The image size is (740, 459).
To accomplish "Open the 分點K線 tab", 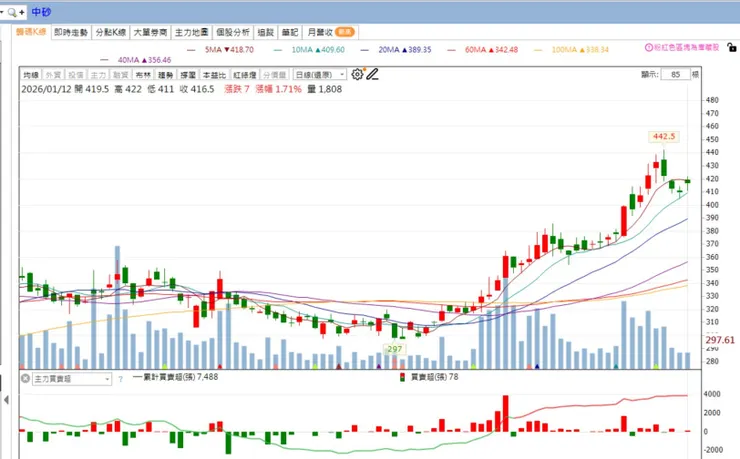I will [x=110, y=32].
